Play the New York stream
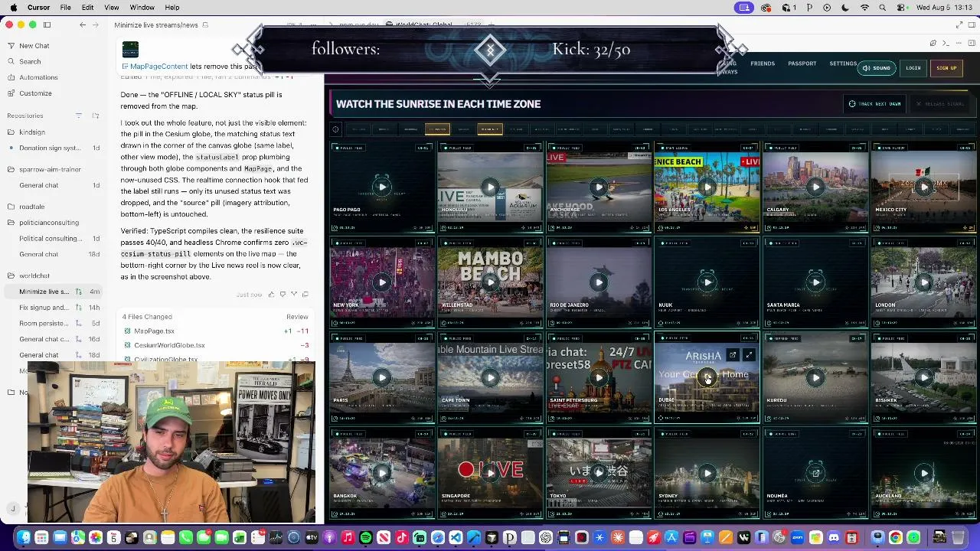 coord(381,282)
